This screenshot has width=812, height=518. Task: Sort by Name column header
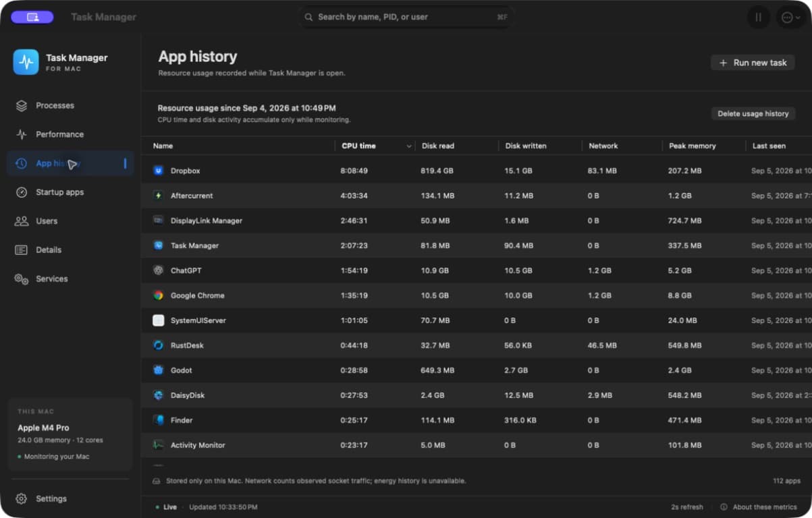[163, 146]
